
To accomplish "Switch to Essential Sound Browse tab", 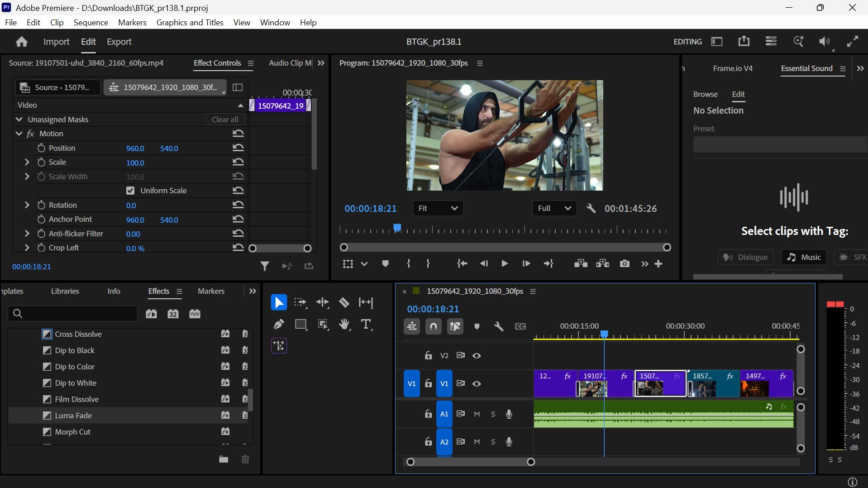I will [x=705, y=94].
